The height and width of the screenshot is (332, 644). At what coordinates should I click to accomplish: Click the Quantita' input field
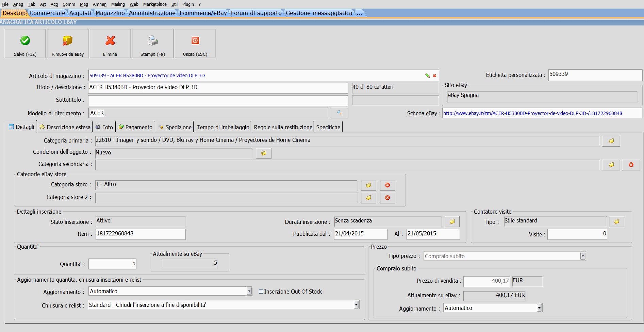[x=113, y=264]
